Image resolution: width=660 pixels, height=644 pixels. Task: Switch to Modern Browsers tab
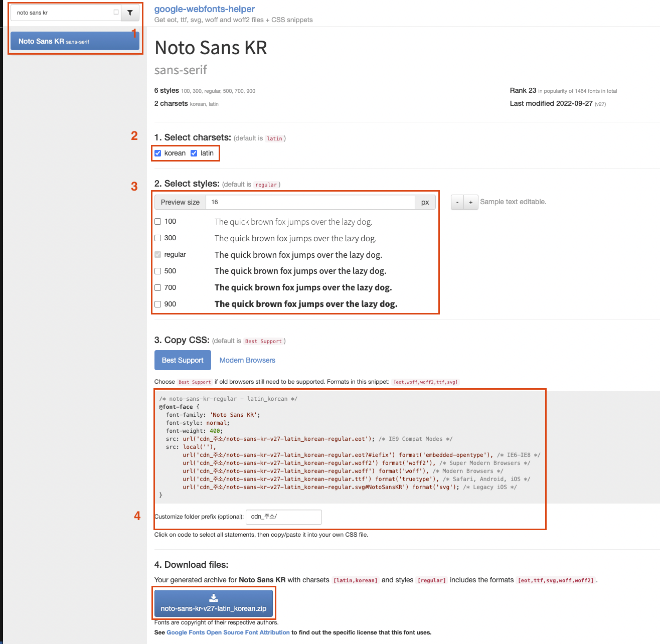click(247, 360)
